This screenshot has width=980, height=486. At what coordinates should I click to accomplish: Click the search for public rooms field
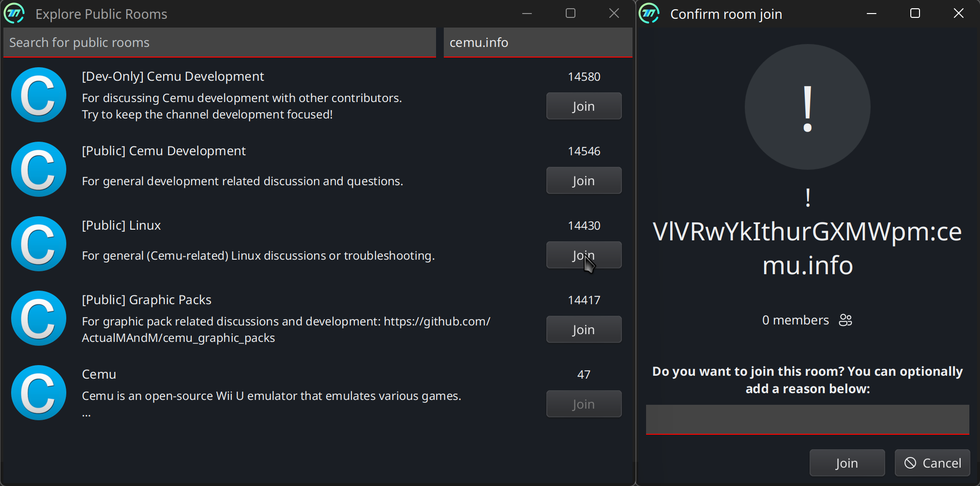pos(219,43)
